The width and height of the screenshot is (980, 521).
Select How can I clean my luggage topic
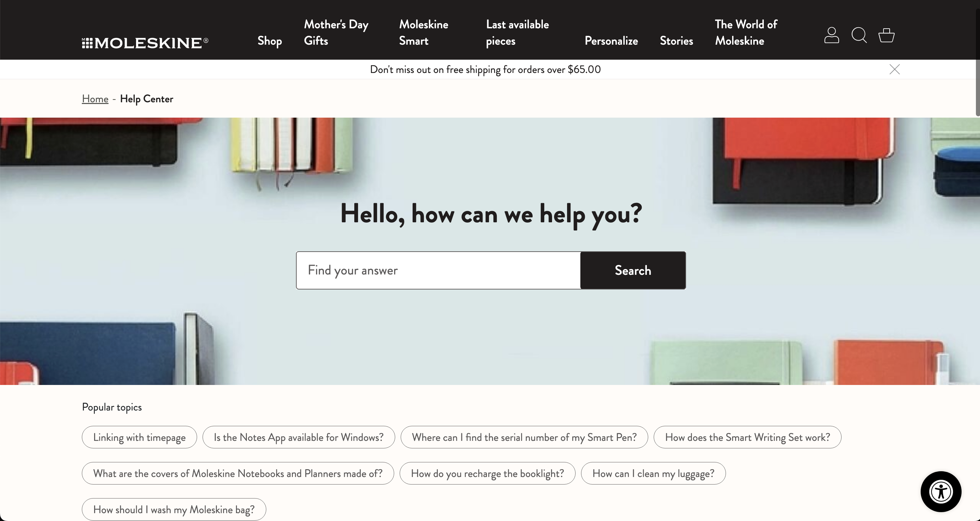pos(653,473)
